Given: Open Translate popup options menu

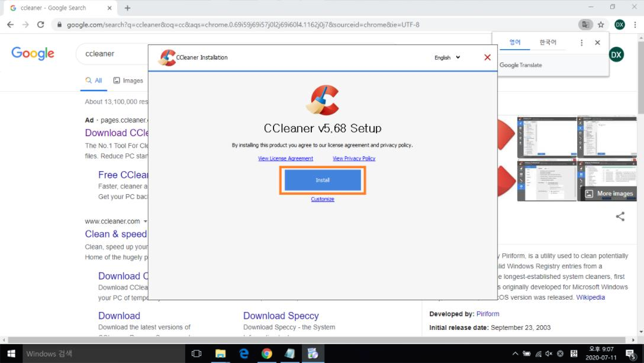Looking at the screenshot, I should point(581,43).
